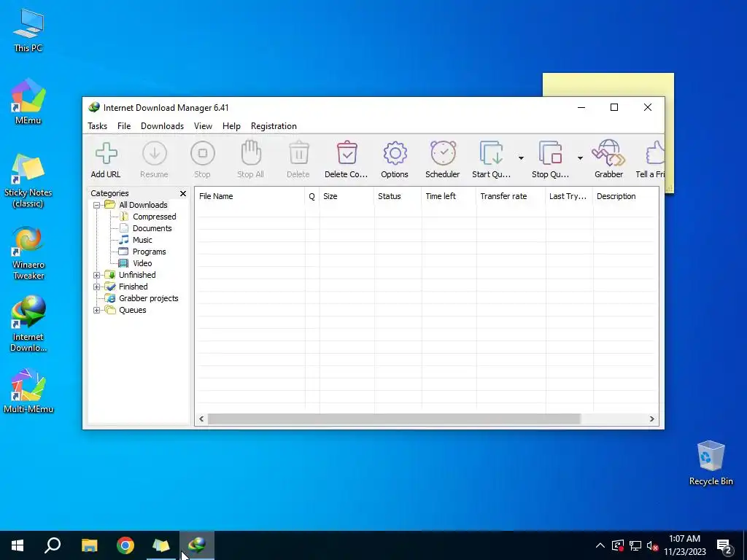Screen dimensions: 747x560
Task: Collapse the All Downloads tree node
Action: [97, 205]
